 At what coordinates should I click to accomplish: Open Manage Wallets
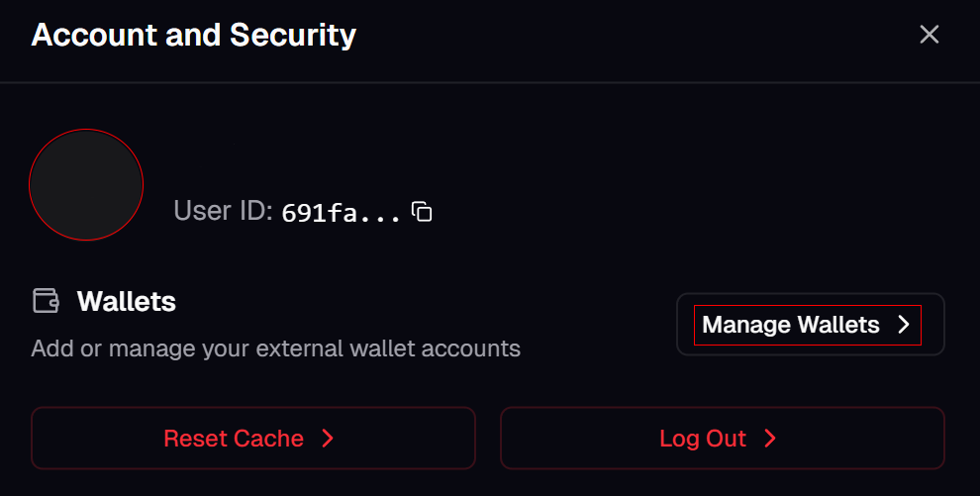tap(810, 325)
